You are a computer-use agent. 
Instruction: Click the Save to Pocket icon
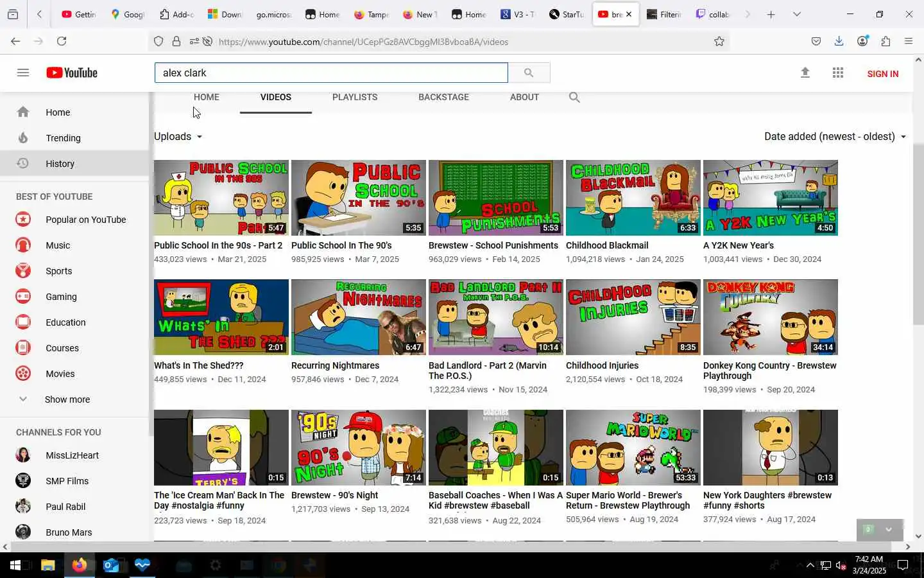816,41
